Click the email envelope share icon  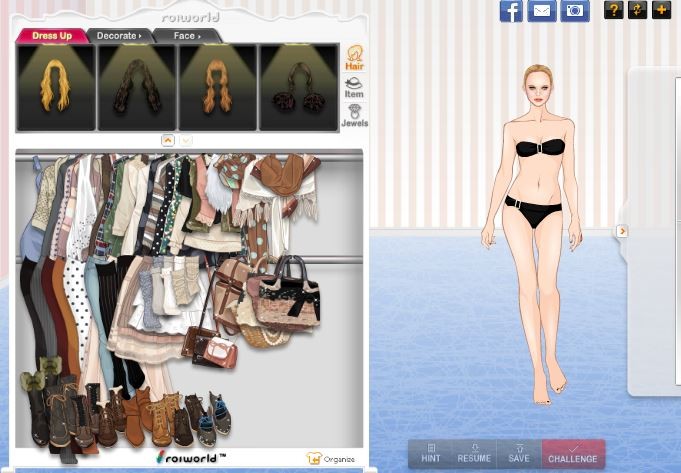coord(542,11)
